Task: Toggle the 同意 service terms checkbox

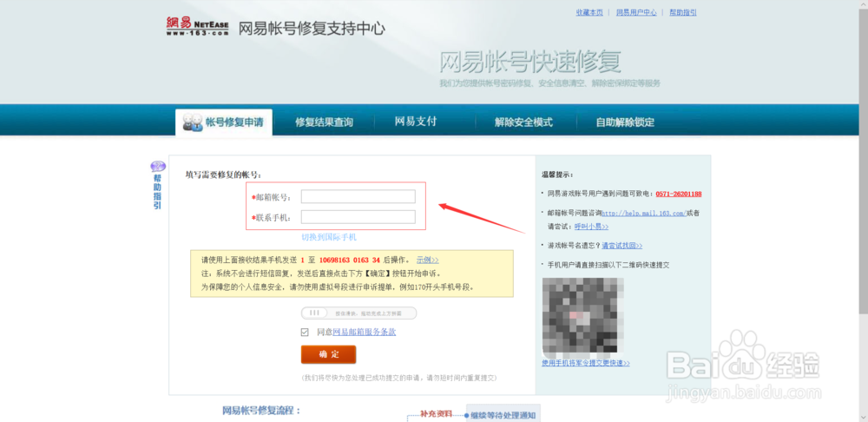Action: click(305, 333)
